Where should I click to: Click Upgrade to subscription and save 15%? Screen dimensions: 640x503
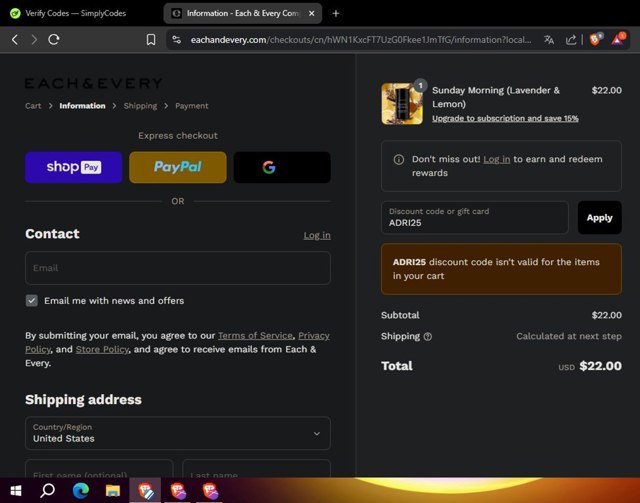505,118
